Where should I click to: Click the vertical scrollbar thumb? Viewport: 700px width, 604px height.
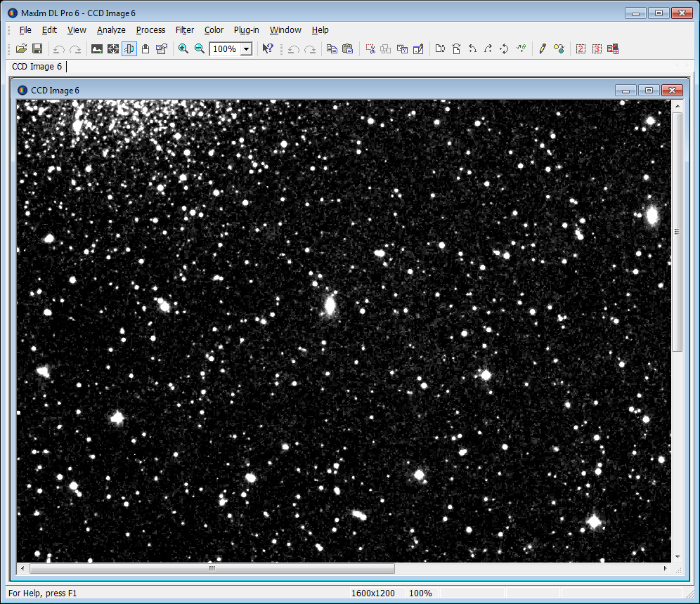point(678,232)
